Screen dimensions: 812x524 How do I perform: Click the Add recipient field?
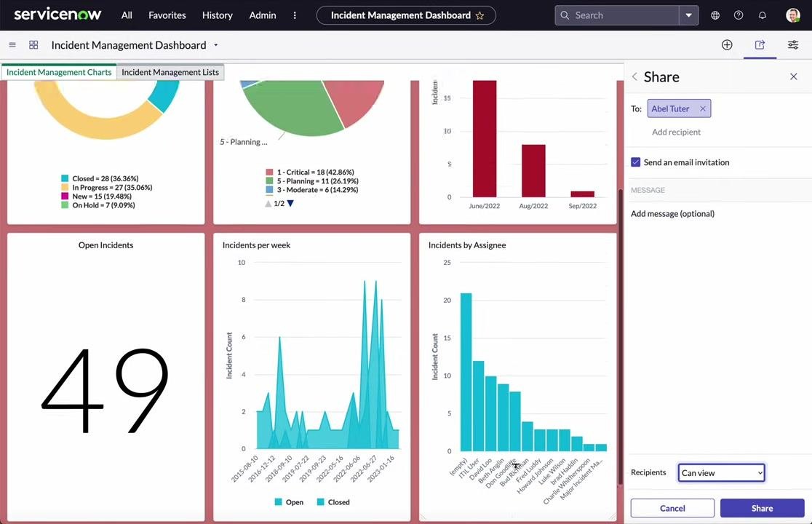point(677,132)
